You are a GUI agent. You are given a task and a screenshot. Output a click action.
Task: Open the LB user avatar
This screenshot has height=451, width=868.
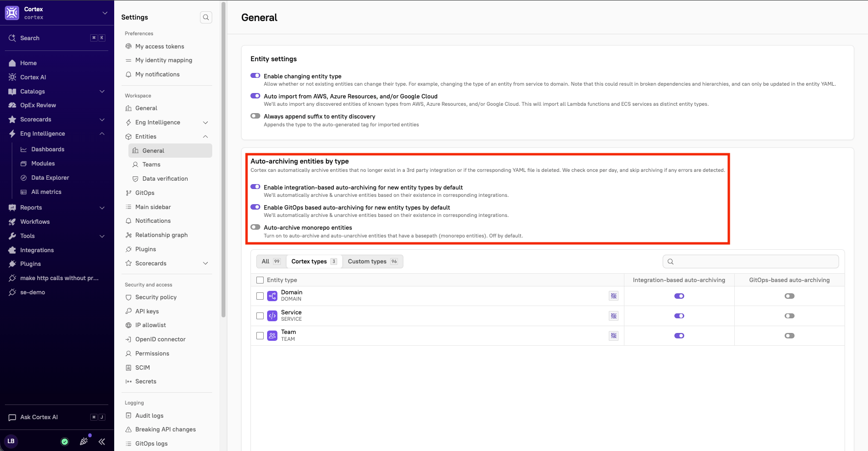click(x=11, y=441)
